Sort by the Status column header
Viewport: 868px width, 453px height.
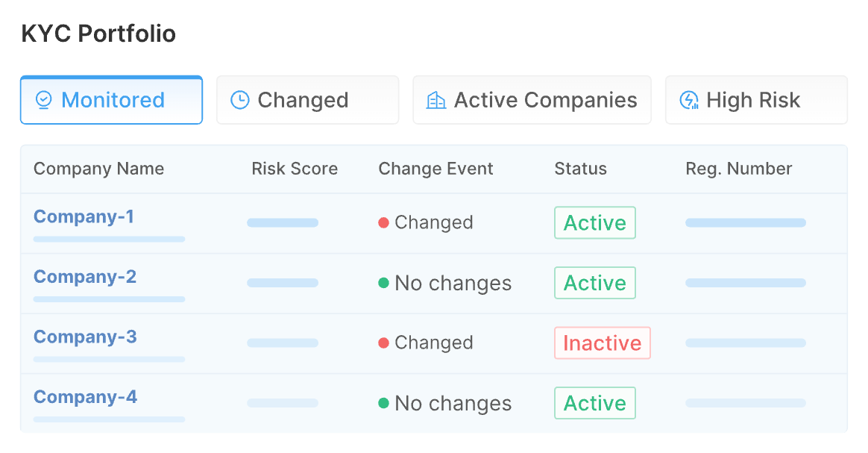point(580,169)
